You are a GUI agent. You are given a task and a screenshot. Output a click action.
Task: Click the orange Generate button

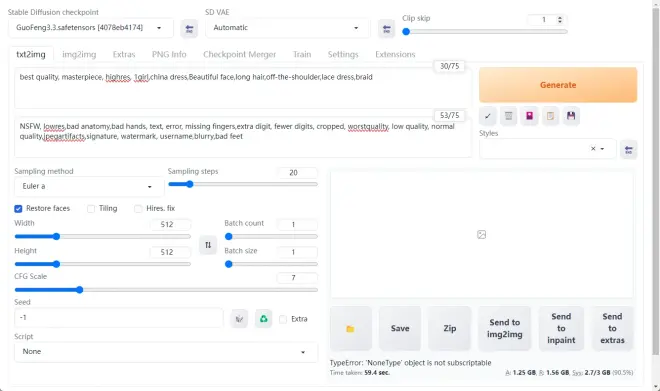tap(558, 85)
